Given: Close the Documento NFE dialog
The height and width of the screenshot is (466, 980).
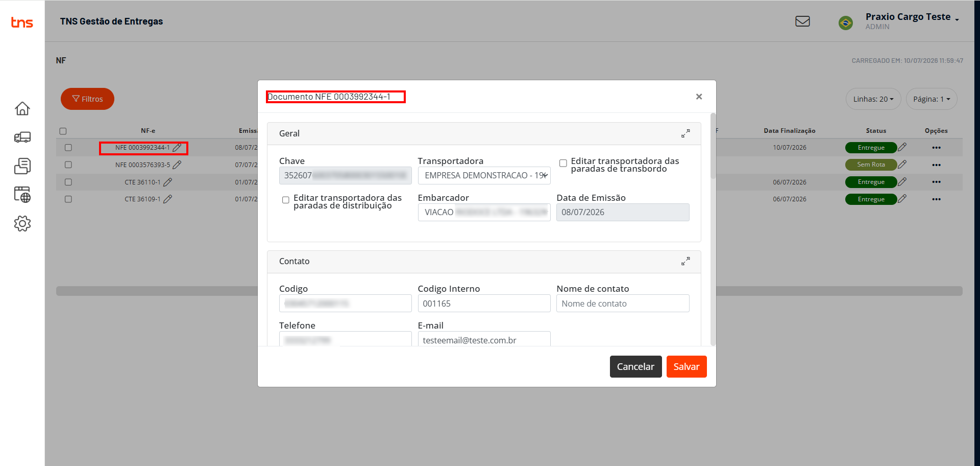Looking at the screenshot, I should (699, 97).
